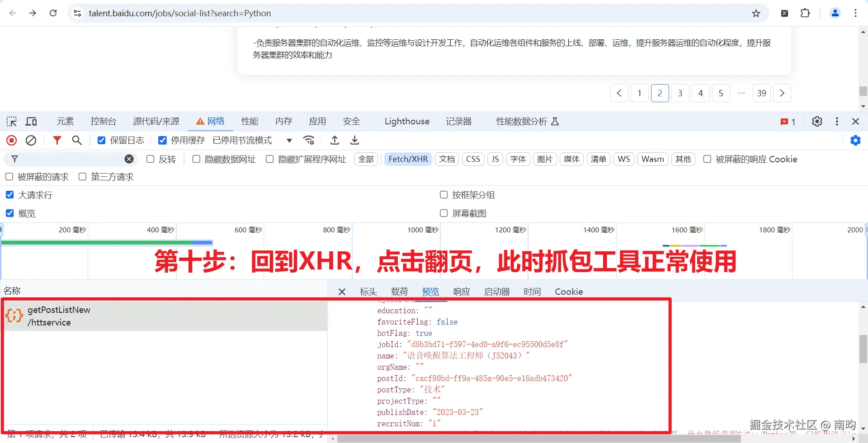The image size is (868, 443).
Task: Expand the getPostListNew request entry
Action: (x=59, y=316)
